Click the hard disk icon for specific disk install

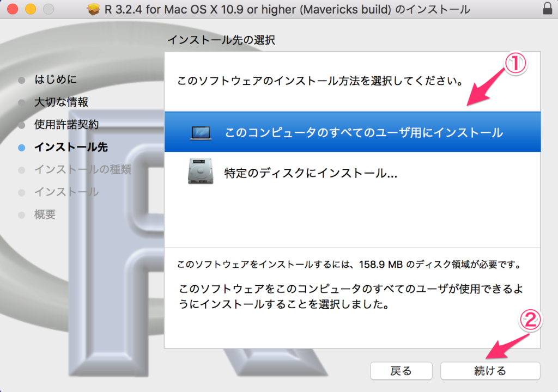tap(201, 171)
